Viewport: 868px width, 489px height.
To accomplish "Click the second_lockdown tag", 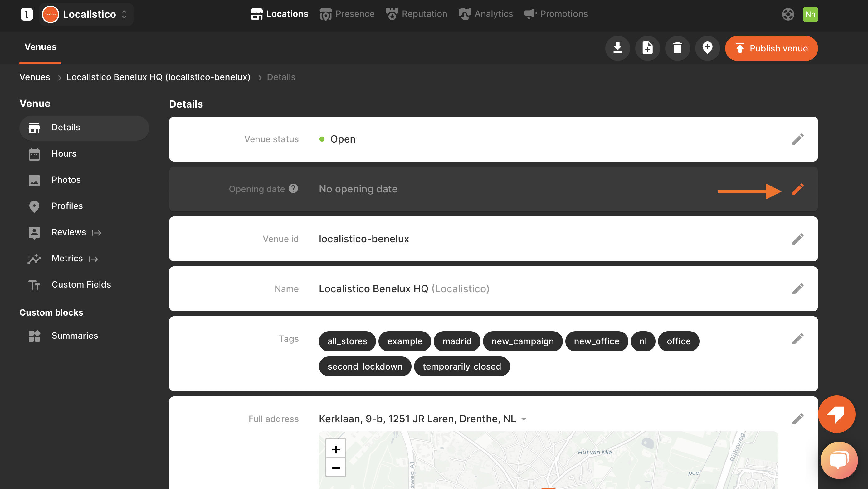I will coord(365,366).
